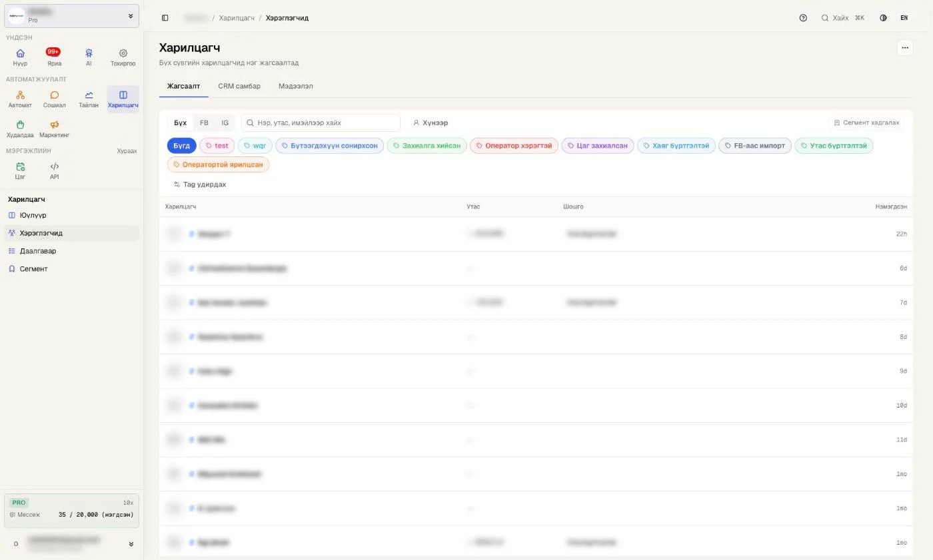Sort by the Нэмэгдсэн column header
933x560 pixels.
pyautogui.click(x=891, y=206)
